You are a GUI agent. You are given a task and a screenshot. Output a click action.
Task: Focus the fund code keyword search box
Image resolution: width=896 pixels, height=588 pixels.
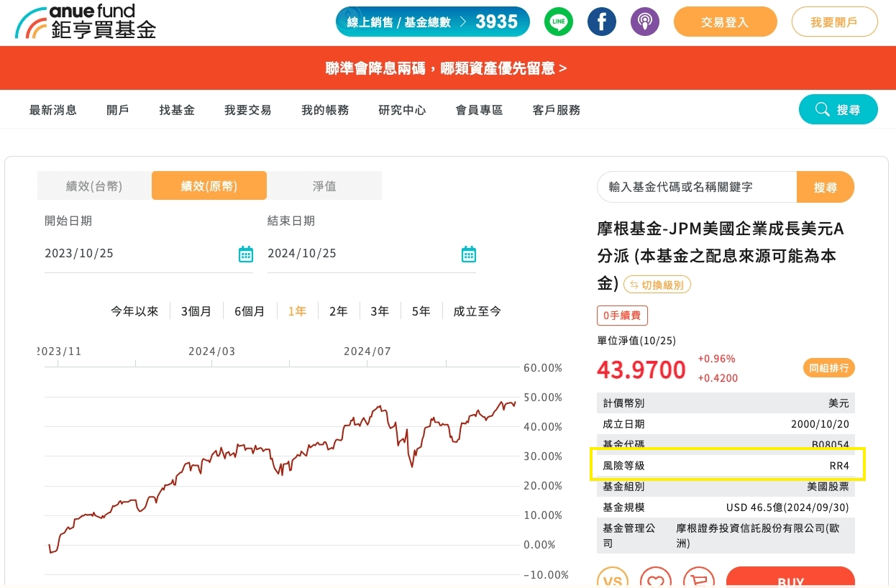tap(697, 187)
